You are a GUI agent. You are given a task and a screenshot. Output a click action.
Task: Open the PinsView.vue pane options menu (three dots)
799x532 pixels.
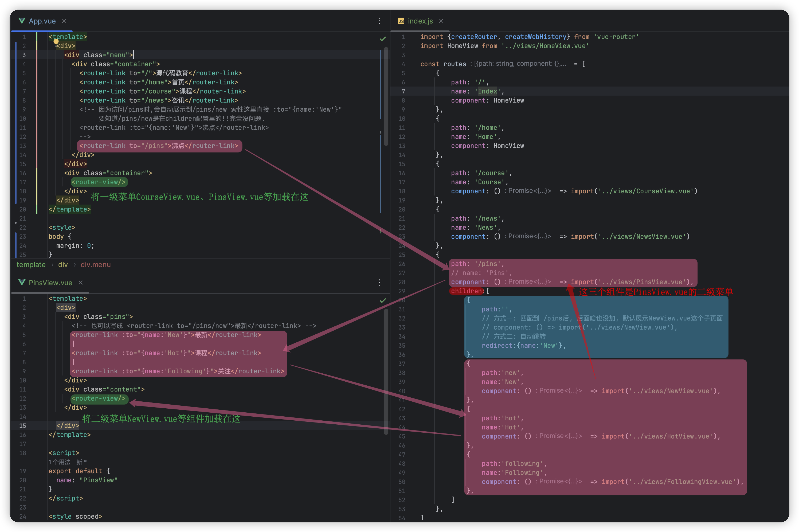pyautogui.click(x=380, y=283)
